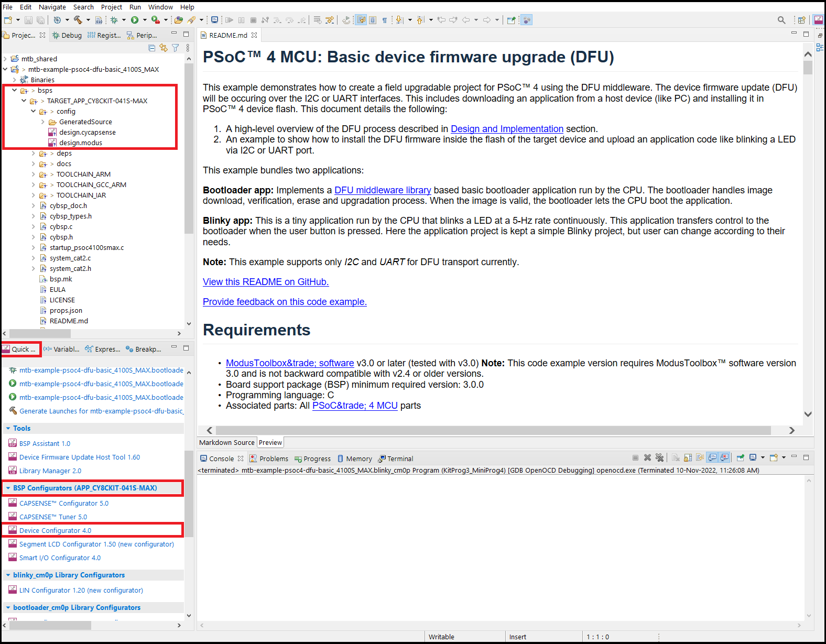
Task: Collapse blinky_cm0p Library Configurators section
Action: coord(8,575)
